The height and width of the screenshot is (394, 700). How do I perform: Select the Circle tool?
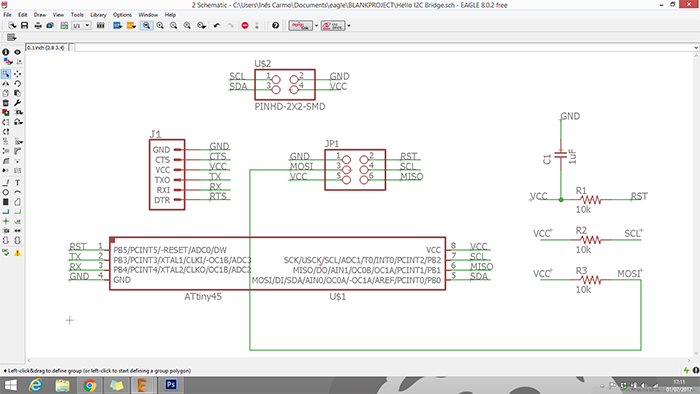[x=6, y=192]
